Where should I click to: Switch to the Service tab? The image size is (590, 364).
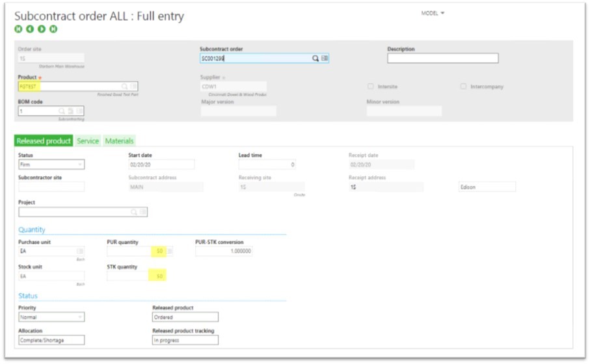point(88,141)
